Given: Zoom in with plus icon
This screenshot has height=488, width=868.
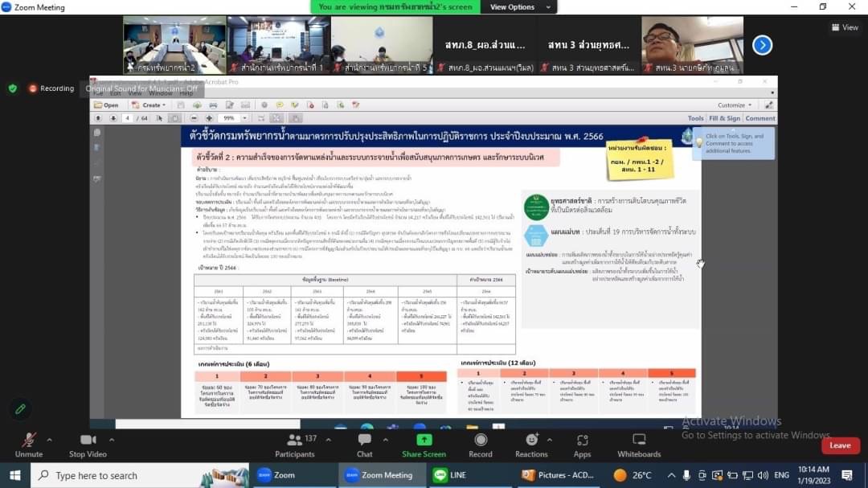Looking at the screenshot, I should point(209,118).
